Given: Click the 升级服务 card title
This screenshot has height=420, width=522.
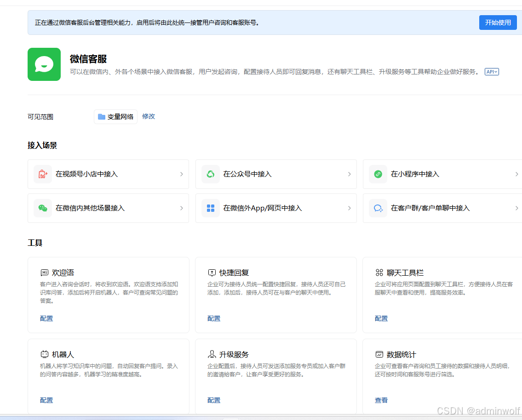Looking at the screenshot, I should [x=234, y=354].
